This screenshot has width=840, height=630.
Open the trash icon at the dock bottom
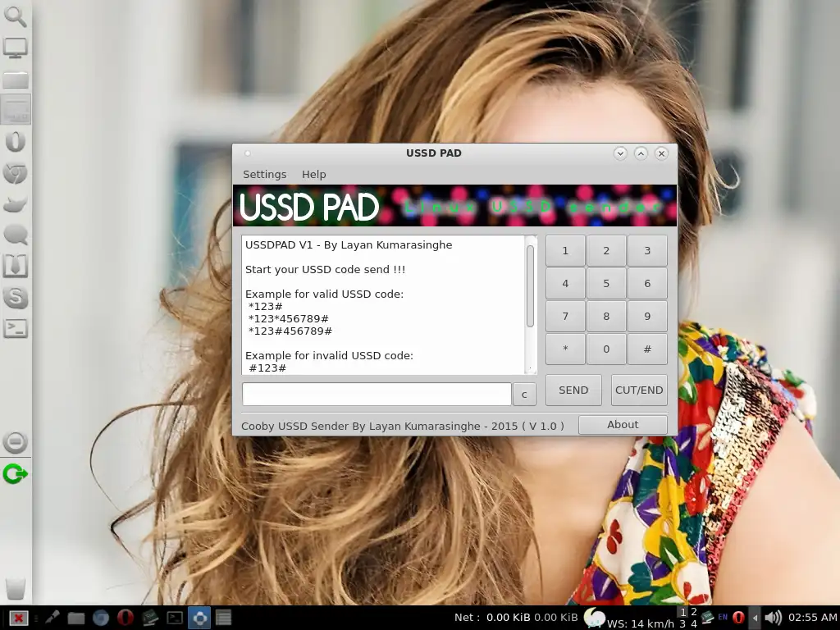pyautogui.click(x=15, y=588)
